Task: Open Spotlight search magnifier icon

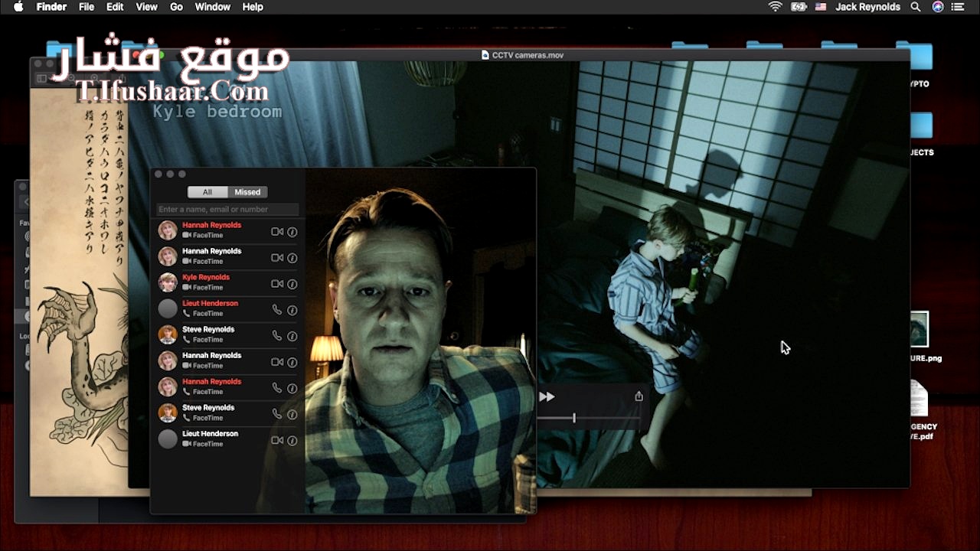Action: (x=916, y=7)
